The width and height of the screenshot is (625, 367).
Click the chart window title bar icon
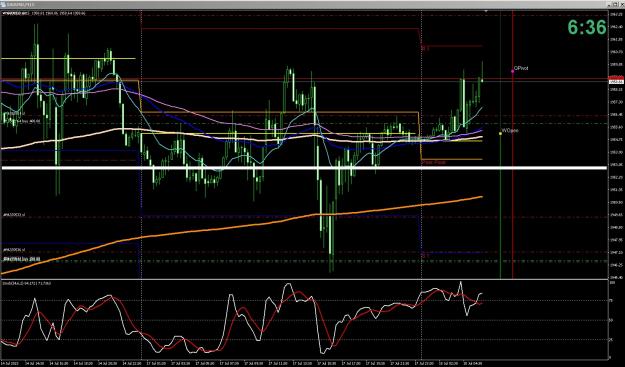coord(3,4)
